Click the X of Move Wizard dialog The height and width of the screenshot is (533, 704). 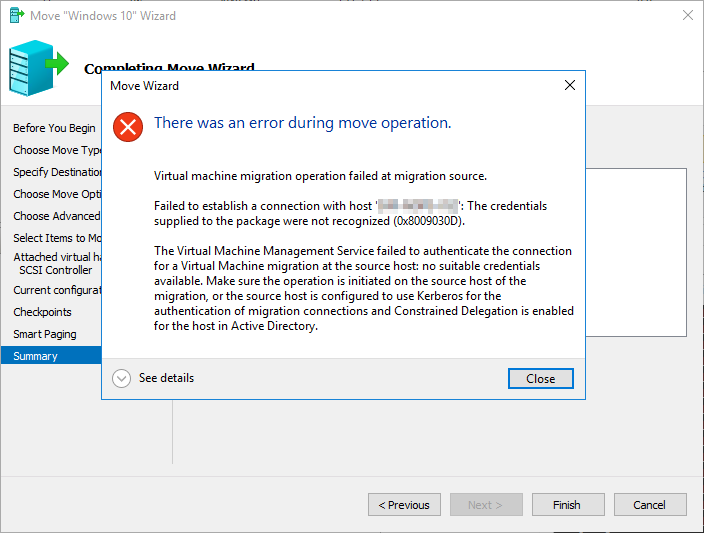point(570,85)
